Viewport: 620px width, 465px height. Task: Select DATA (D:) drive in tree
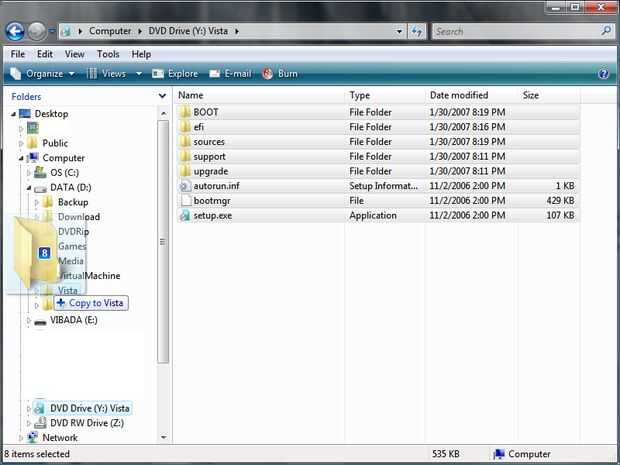click(x=70, y=187)
